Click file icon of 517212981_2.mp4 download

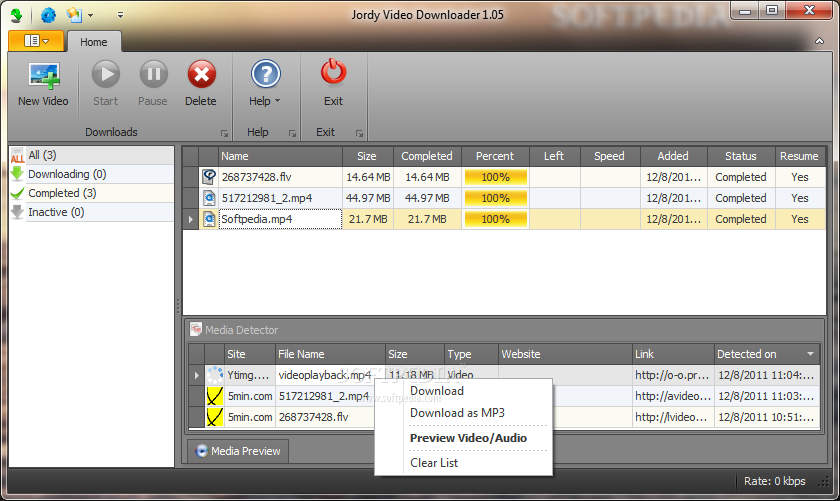pyautogui.click(x=209, y=198)
